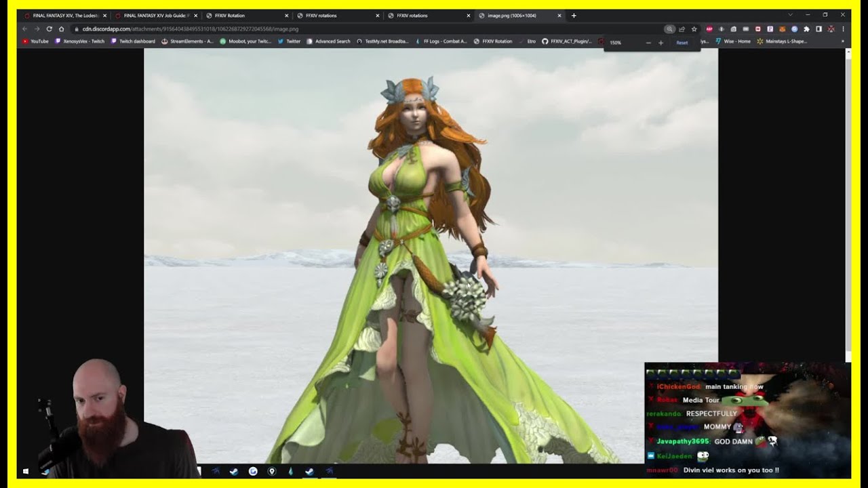
Task: Open a new browser tab
Action: (574, 16)
